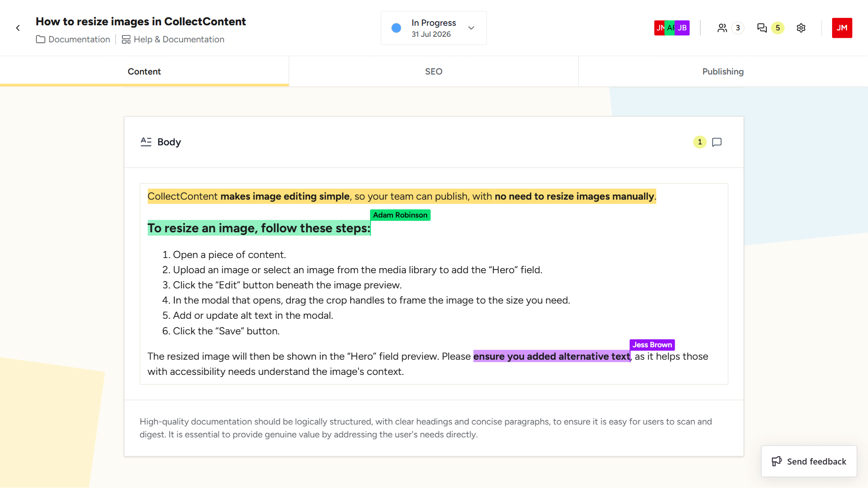Click the bold text "makes image editing simple"
This screenshot has width=868, height=488.
[285, 196]
